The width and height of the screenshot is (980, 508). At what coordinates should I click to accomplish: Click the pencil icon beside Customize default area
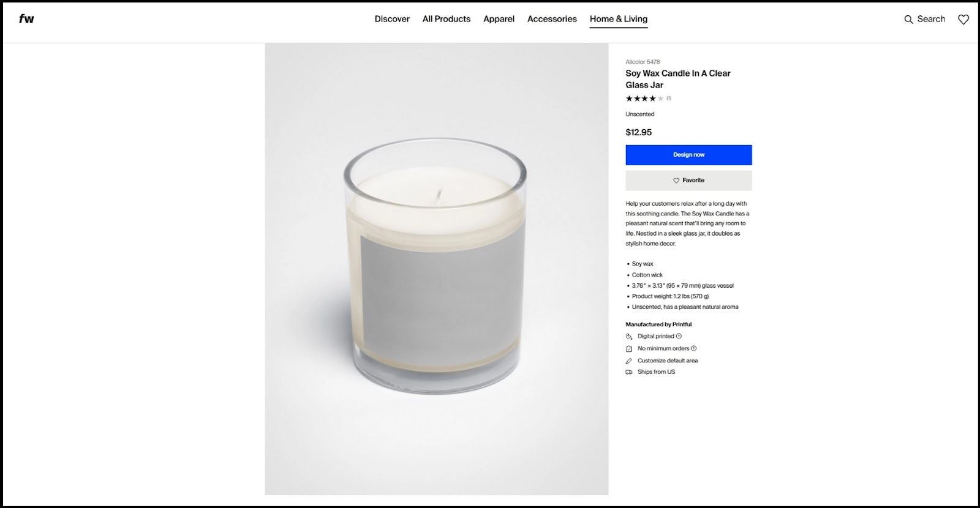[x=628, y=361]
